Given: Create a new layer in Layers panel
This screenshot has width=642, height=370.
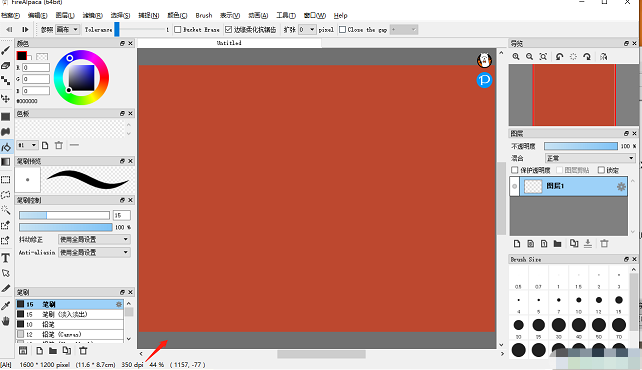Looking at the screenshot, I should click(517, 244).
